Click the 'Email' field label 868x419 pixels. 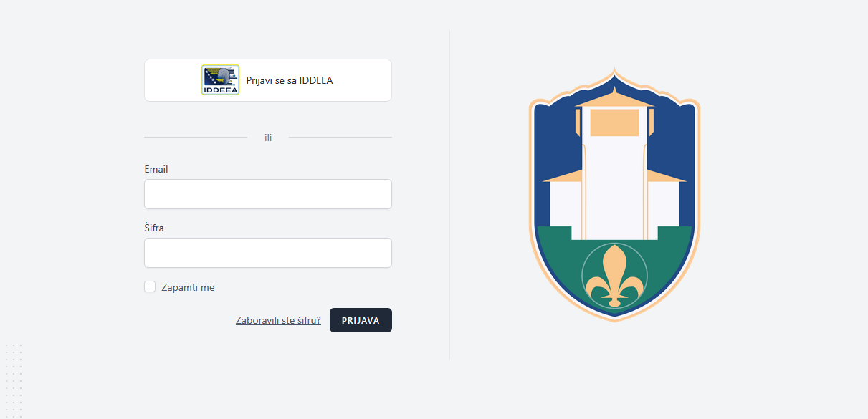click(x=156, y=169)
